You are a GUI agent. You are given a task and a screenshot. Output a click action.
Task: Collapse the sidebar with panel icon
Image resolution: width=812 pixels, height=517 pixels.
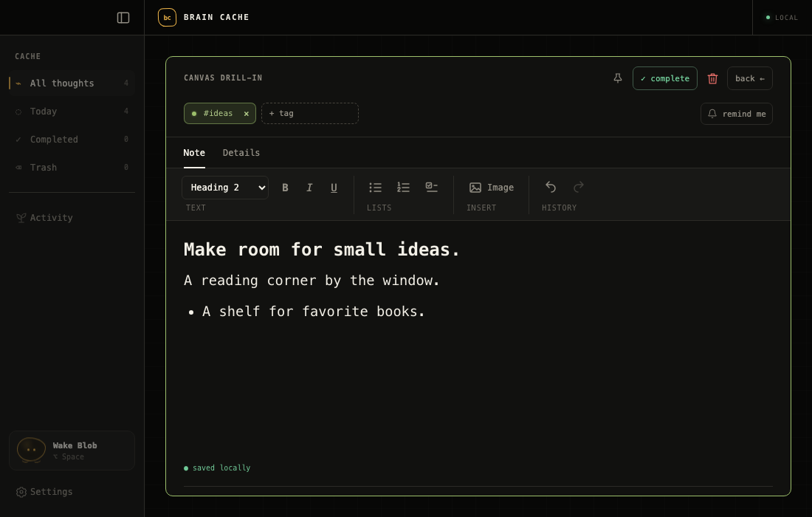123,18
